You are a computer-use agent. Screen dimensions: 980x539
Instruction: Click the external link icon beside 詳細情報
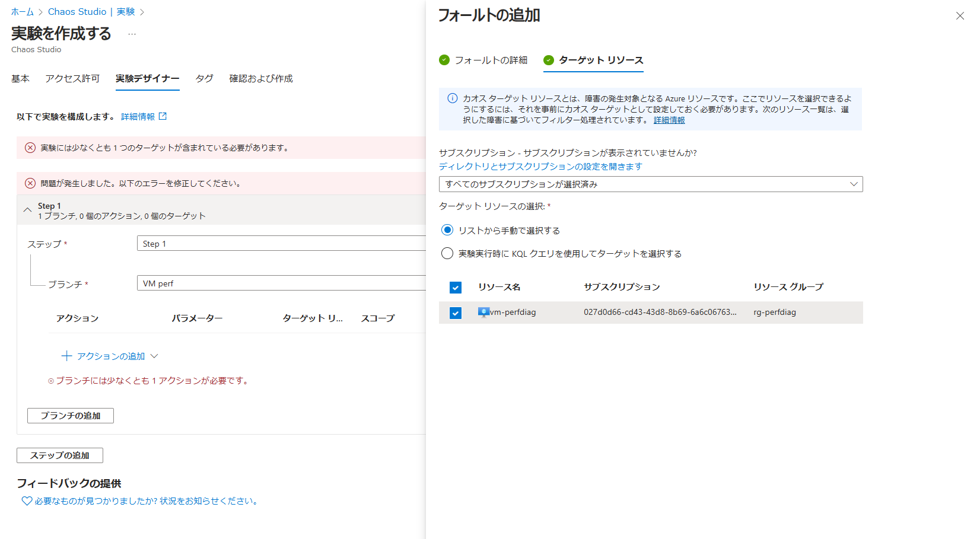pyautogui.click(x=163, y=116)
